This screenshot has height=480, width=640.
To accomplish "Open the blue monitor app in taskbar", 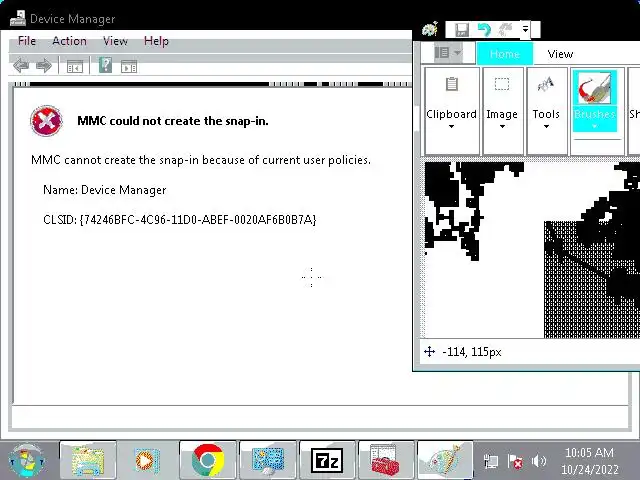I will (x=267, y=460).
